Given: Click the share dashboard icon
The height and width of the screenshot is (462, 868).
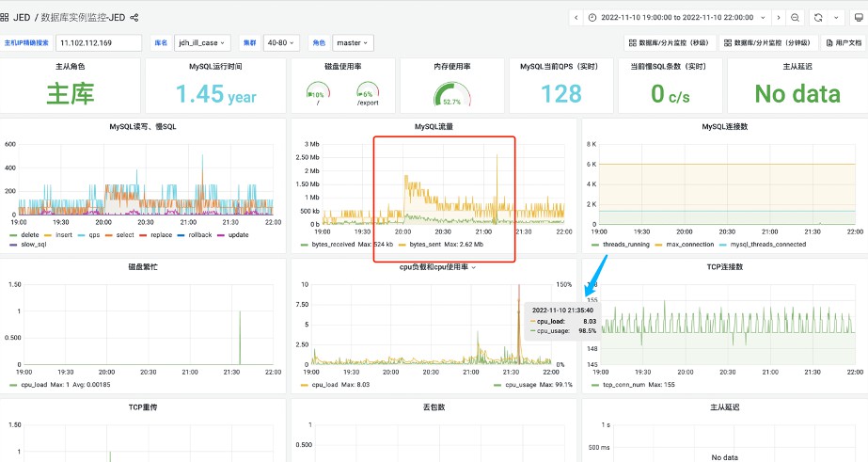Looking at the screenshot, I should pos(134,17).
